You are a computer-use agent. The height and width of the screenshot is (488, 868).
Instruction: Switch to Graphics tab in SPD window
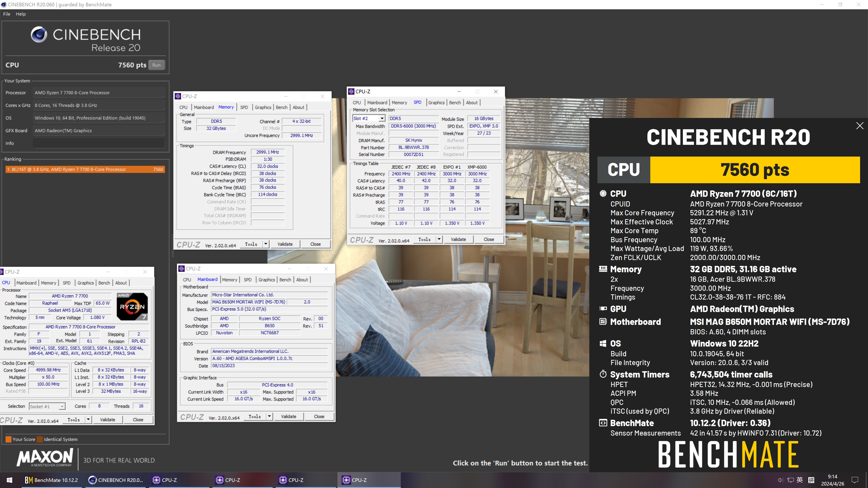436,103
